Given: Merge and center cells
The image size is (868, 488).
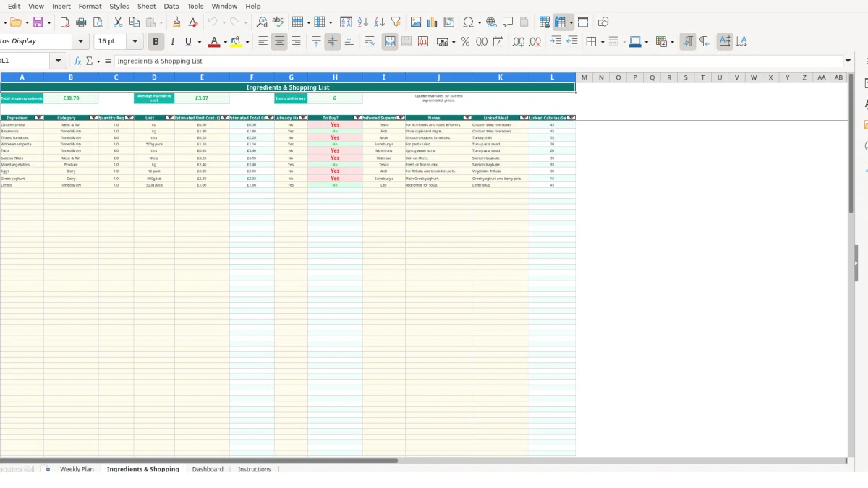Looking at the screenshot, I should (x=390, y=42).
